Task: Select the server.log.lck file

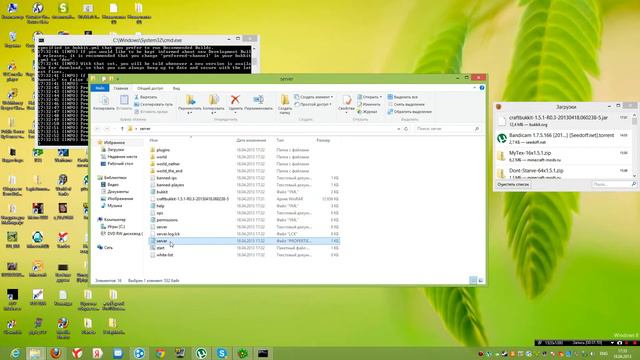Action: pyautogui.click(x=168, y=234)
